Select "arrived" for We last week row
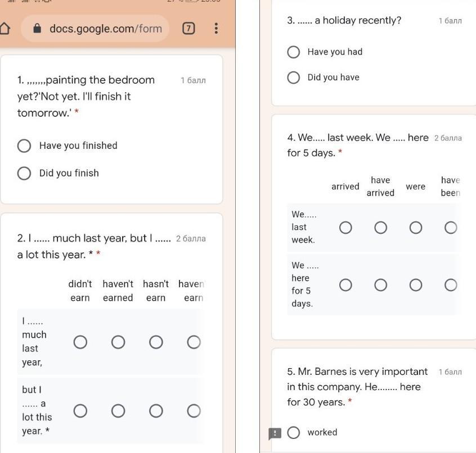Screen dimensions: 476x453 345,228
